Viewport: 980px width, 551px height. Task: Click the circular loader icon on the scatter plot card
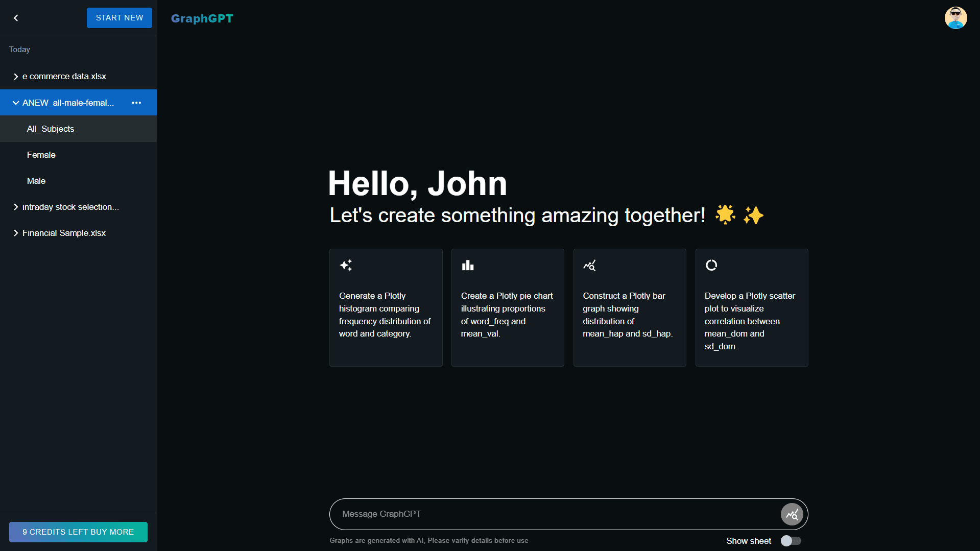pos(711,265)
